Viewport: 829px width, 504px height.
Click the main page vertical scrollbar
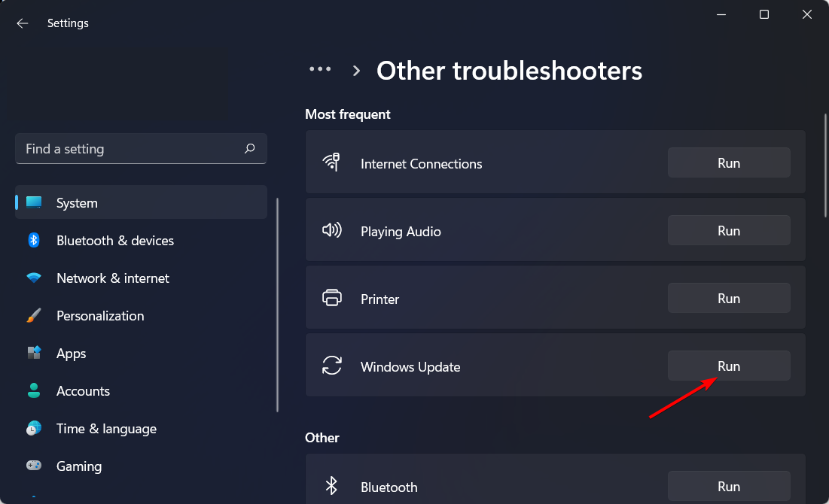825,165
